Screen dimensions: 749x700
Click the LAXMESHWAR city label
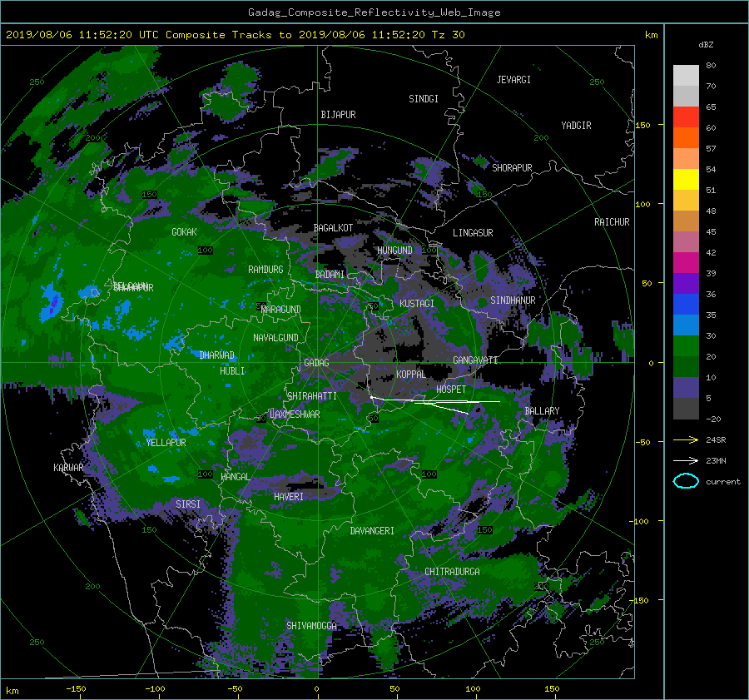[x=295, y=415]
